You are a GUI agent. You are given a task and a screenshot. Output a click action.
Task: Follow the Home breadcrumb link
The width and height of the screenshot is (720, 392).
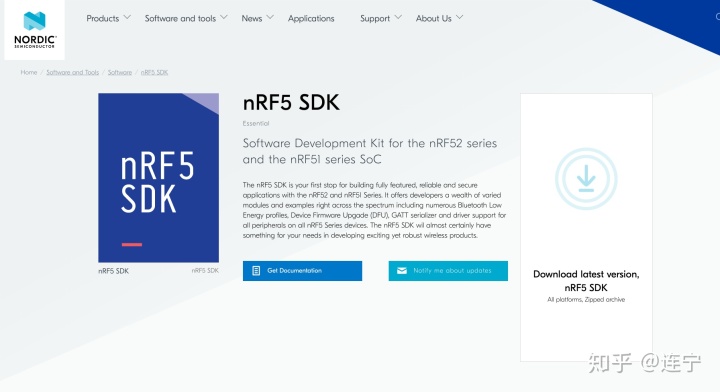pos(29,72)
